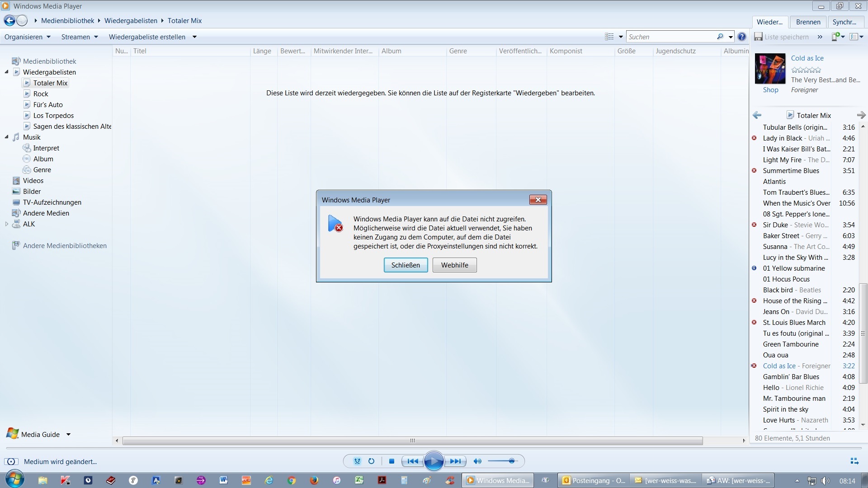The width and height of the screenshot is (868, 488).
Task: Open Firefox from the taskbar
Action: pos(314,480)
